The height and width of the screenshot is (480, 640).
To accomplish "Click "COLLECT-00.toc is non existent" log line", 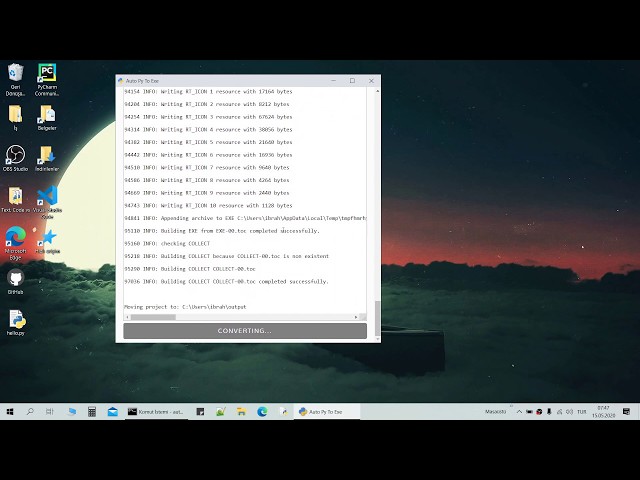I will tap(227, 256).
